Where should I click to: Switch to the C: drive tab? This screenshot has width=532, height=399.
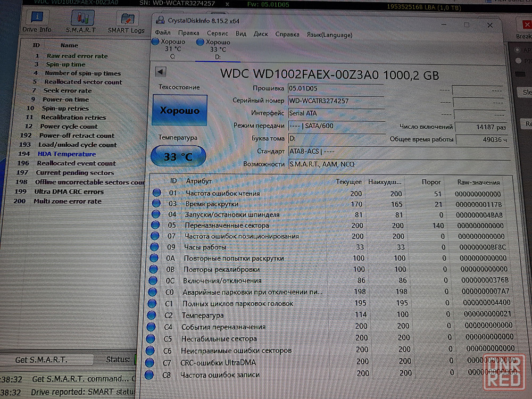[x=173, y=49]
